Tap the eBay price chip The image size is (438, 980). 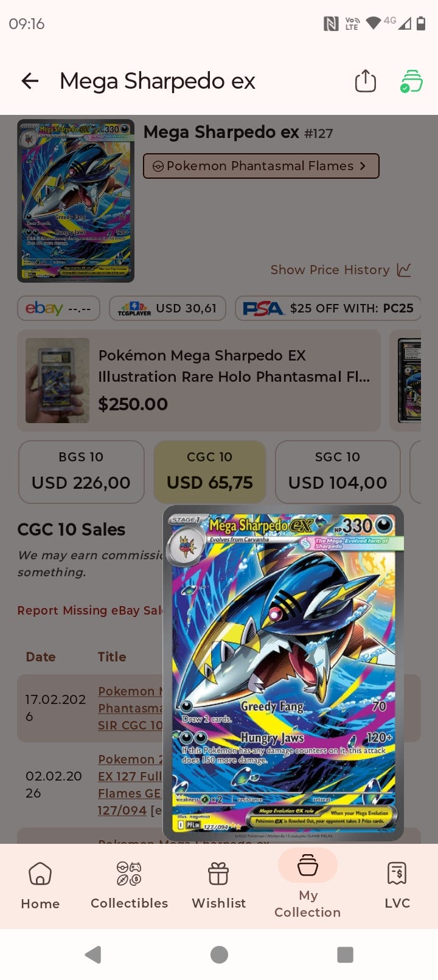pyautogui.click(x=58, y=308)
